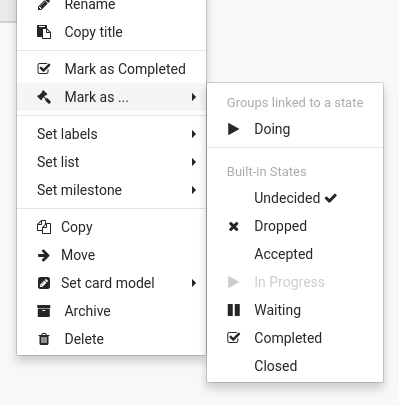The width and height of the screenshot is (399, 405).
Task: Expand the Mark as ... submenu arrow
Action: 194,97
